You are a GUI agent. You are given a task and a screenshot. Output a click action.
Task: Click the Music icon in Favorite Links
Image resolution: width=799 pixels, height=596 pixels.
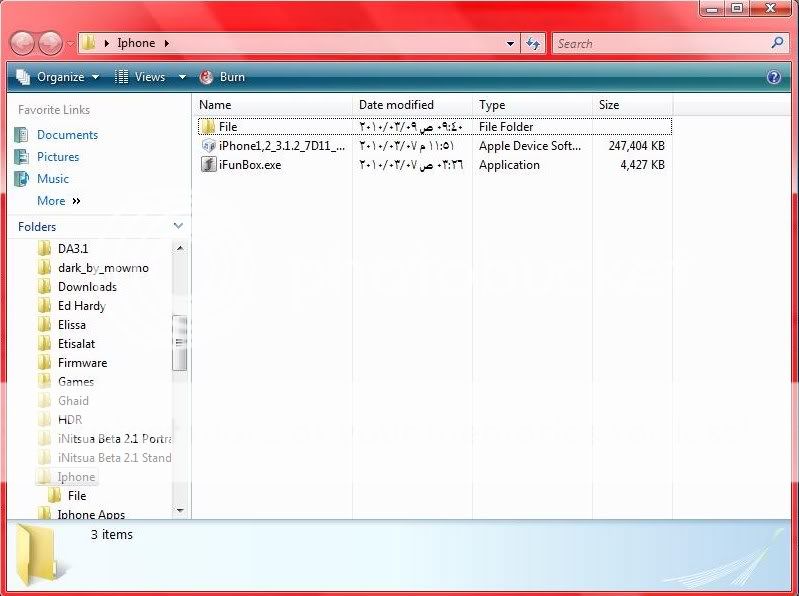tap(21, 179)
